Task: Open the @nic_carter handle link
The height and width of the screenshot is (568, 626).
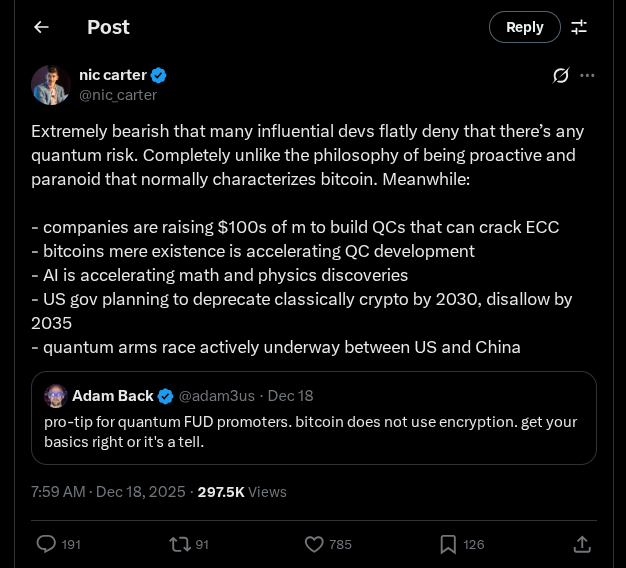Action: (x=118, y=95)
